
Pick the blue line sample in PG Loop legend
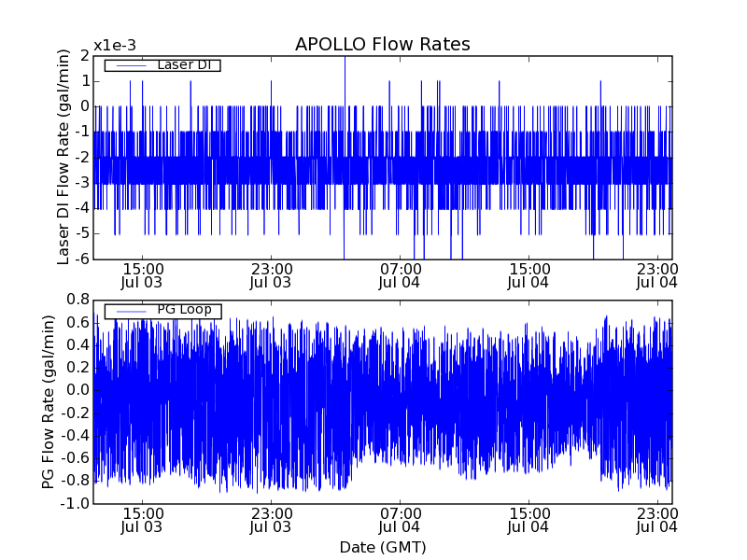[x=131, y=312]
